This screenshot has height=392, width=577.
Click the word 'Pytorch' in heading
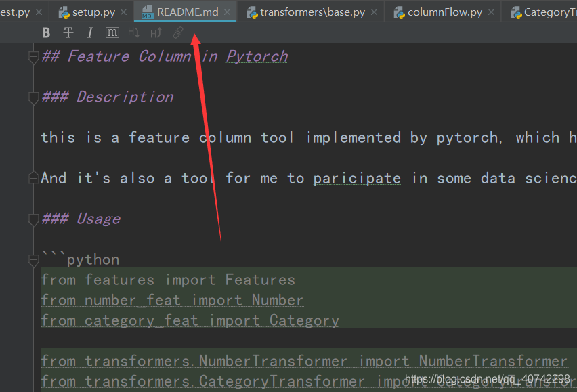(x=257, y=56)
